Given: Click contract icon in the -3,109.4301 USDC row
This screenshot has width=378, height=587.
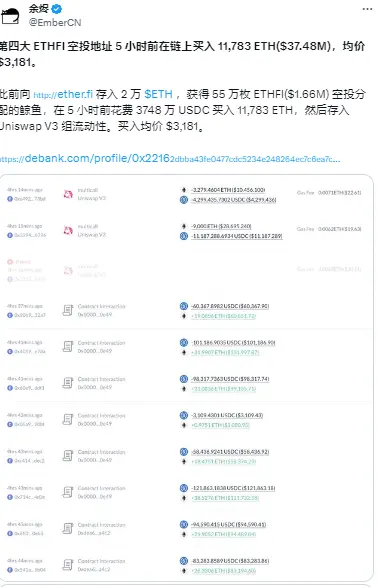Looking at the screenshot, I should coord(68,419).
